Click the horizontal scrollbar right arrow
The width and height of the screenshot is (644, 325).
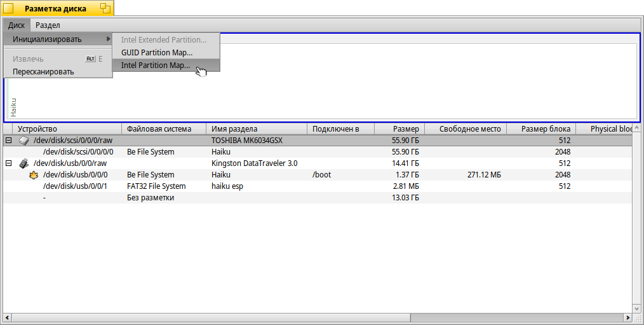(x=627, y=317)
